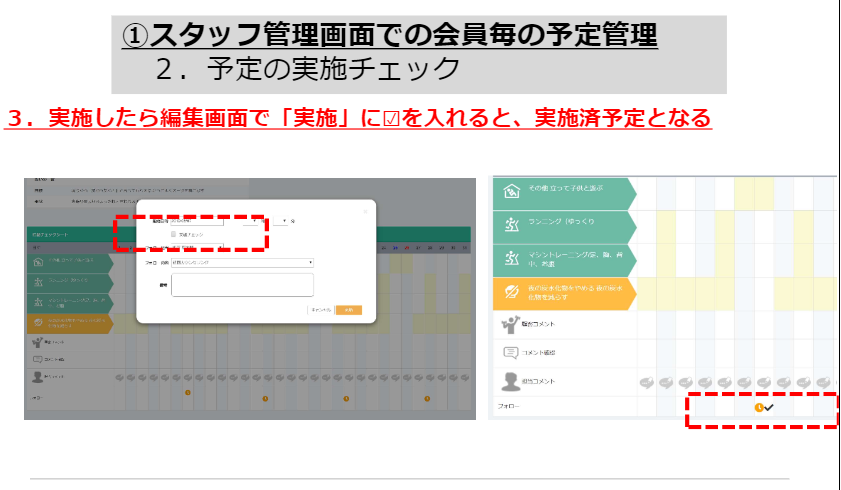
Task: Click the first gray comment bubble in 担当コメント row
Action: coord(646,381)
